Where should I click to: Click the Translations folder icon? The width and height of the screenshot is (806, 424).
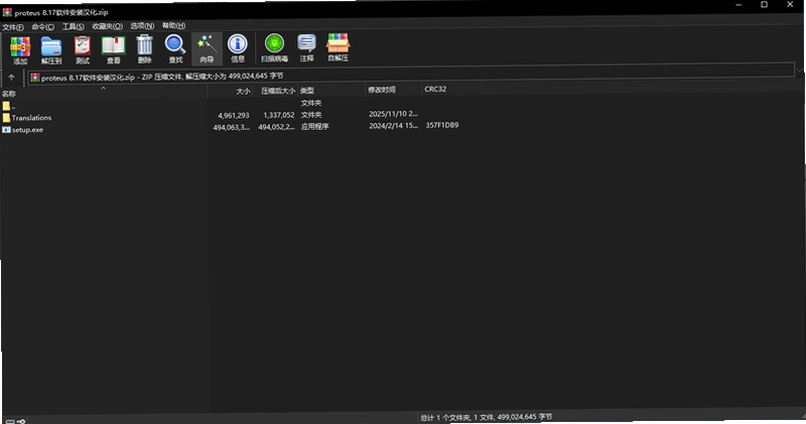6,118
